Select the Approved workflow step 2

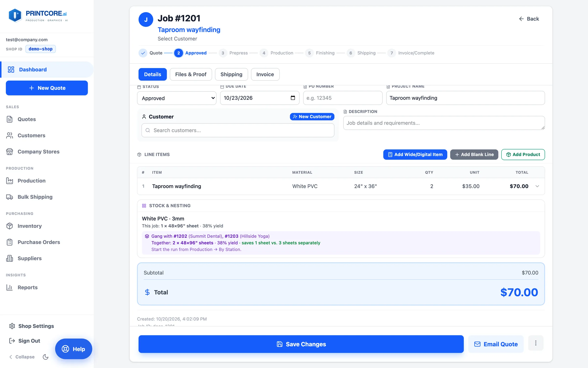(190, 53)
